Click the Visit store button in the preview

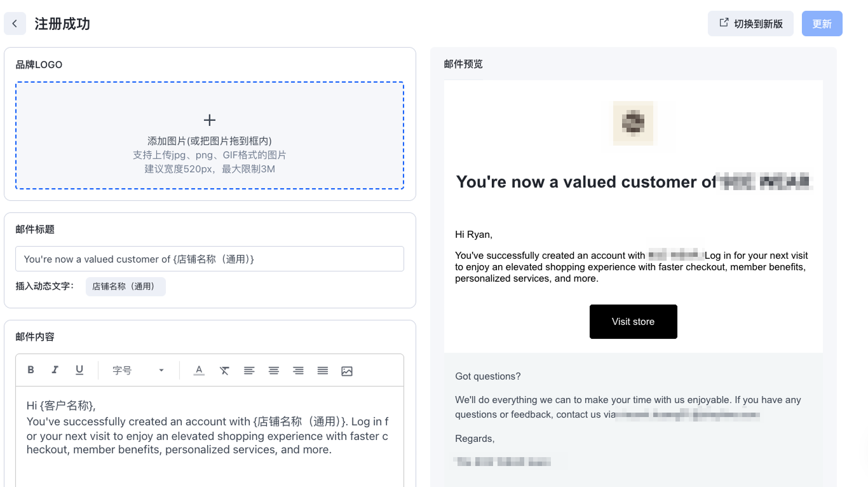coord(634,322)
